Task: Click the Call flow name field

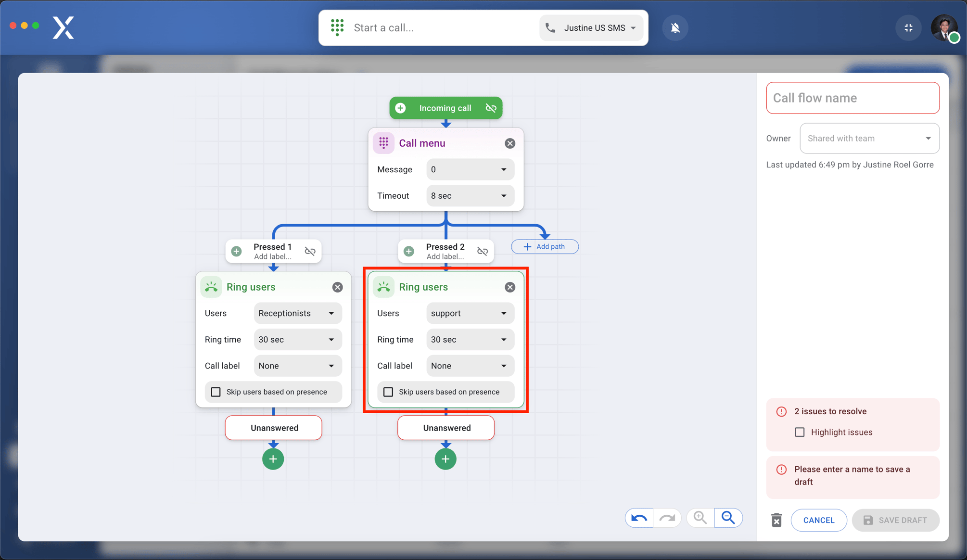Action: [x=852, y=98]
